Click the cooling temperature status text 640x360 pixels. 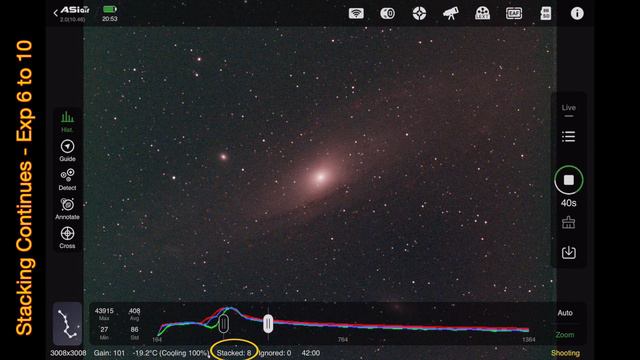(x=171, y=353)
